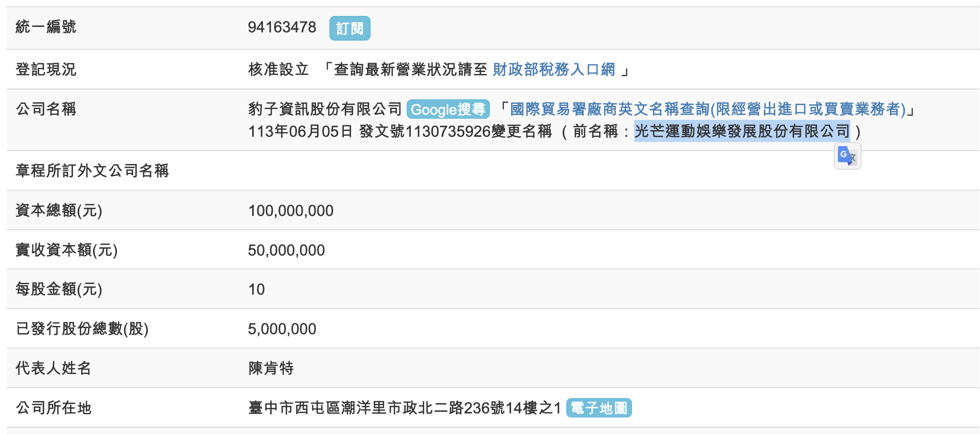980x434 pixels.
Task: Click the company name 豹子資訊股份有限公司
Action: click(x=325, y=109)
